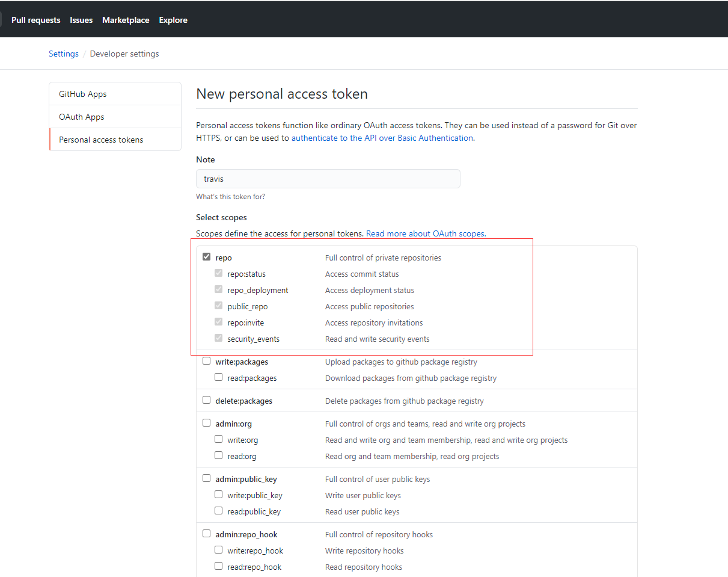Click 'Upload packages to github package registry' text
The height and width of the screenshot is (577, 728).
[x=401, y=362]
